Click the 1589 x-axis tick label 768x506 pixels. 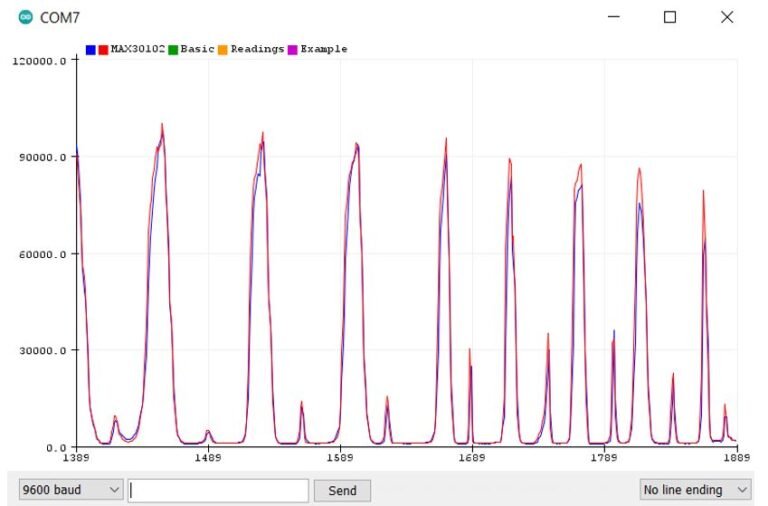click(x=340, y=459)
